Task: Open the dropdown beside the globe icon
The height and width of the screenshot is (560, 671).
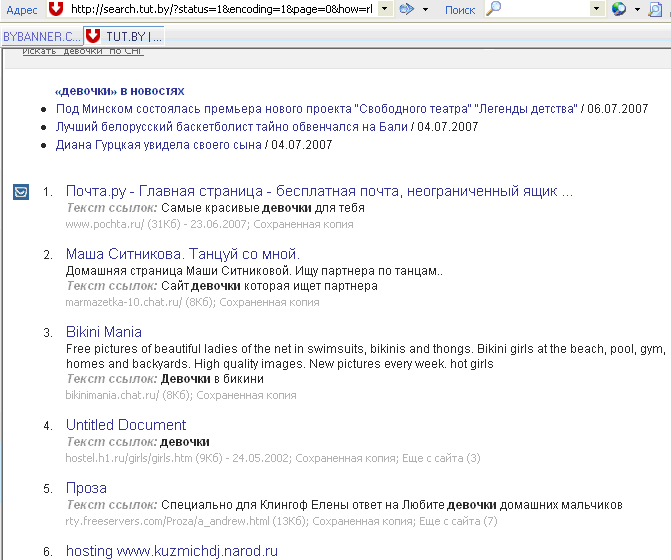Action: tap(637, 9)
